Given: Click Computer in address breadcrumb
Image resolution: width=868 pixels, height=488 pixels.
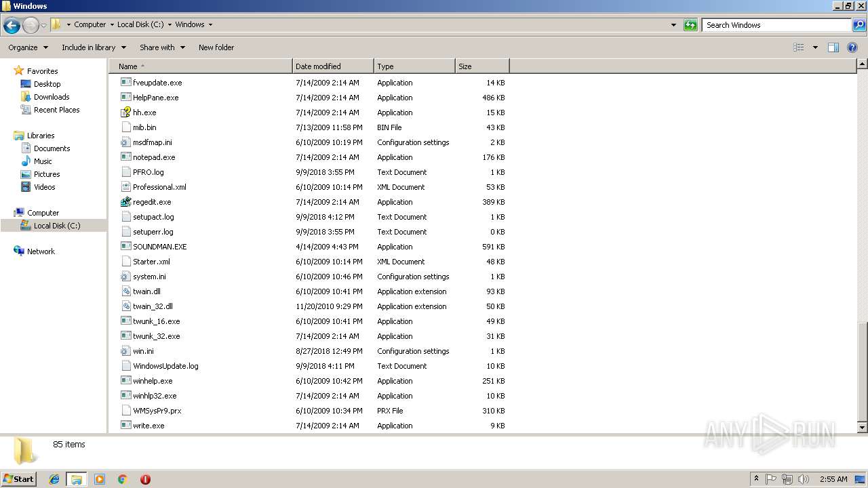Looking at the screenshot, I should [x=90, y=24].
